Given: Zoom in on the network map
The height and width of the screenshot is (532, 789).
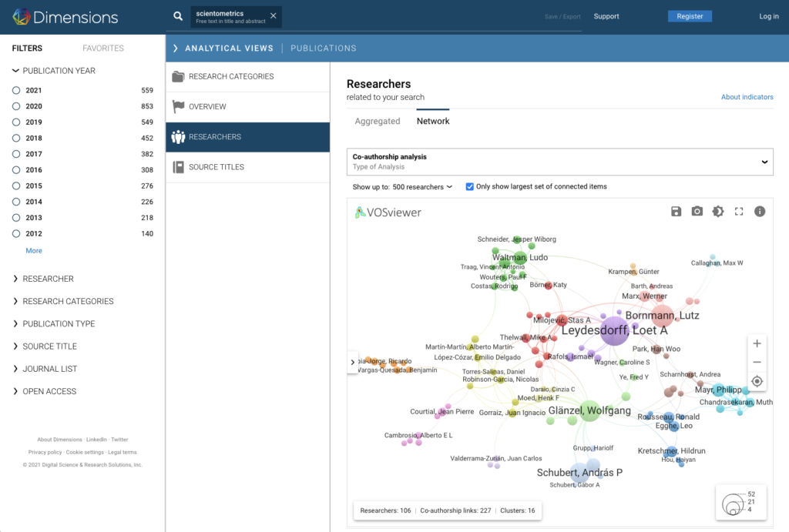Looking at the screenshot, I should point(757,343).
